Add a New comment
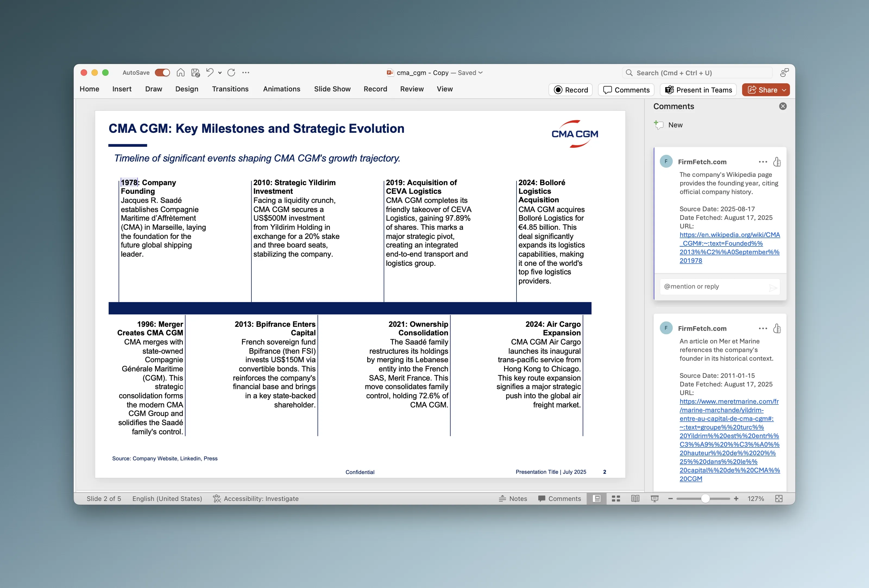869x588 pixels. point(669,125)
